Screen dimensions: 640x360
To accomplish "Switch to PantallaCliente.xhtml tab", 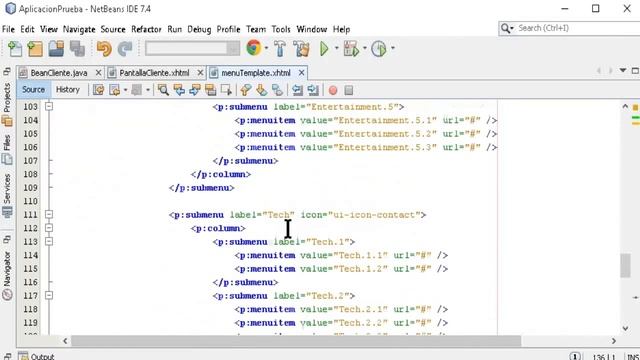I will [x=154, y=73].
